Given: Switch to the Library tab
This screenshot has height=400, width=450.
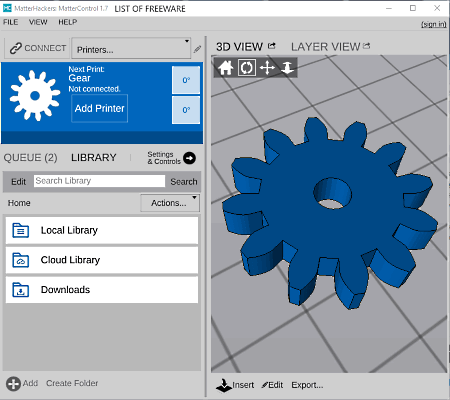Looking at the screenshot, I should point(94,158).
